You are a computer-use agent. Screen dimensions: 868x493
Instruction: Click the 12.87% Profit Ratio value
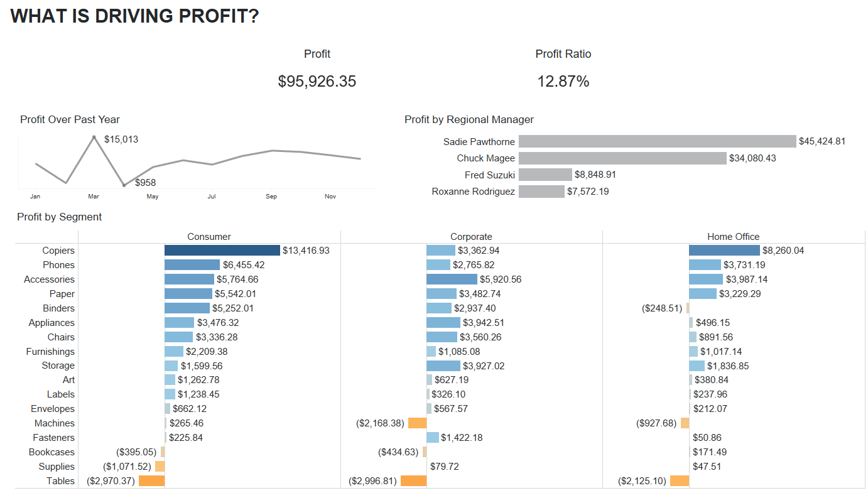click(563, 81)
